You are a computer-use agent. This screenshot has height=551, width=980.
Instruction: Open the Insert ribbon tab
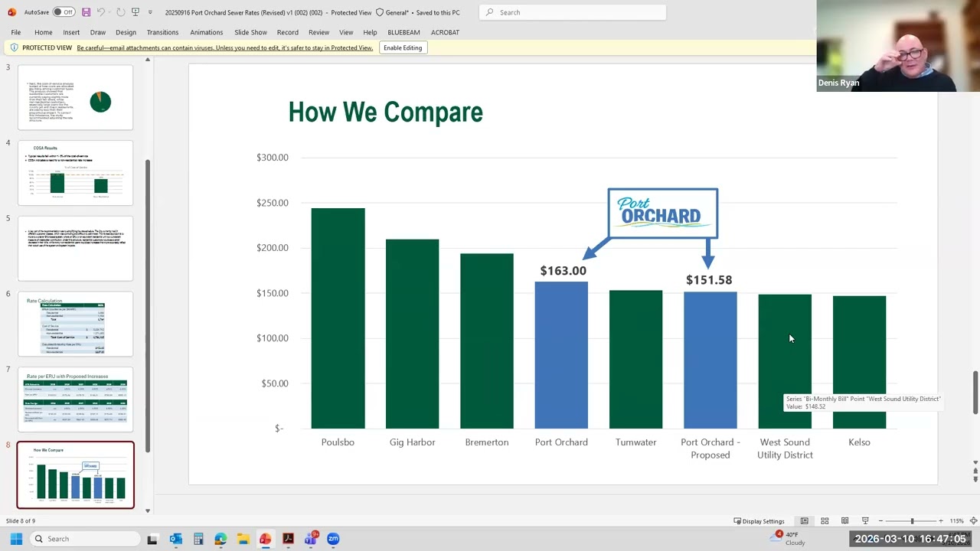point(71,32)
